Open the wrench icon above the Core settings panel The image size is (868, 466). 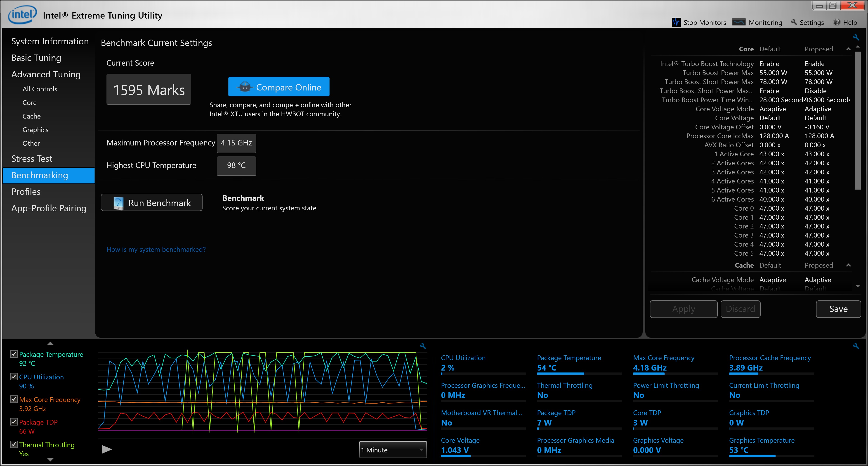point(856,37)
